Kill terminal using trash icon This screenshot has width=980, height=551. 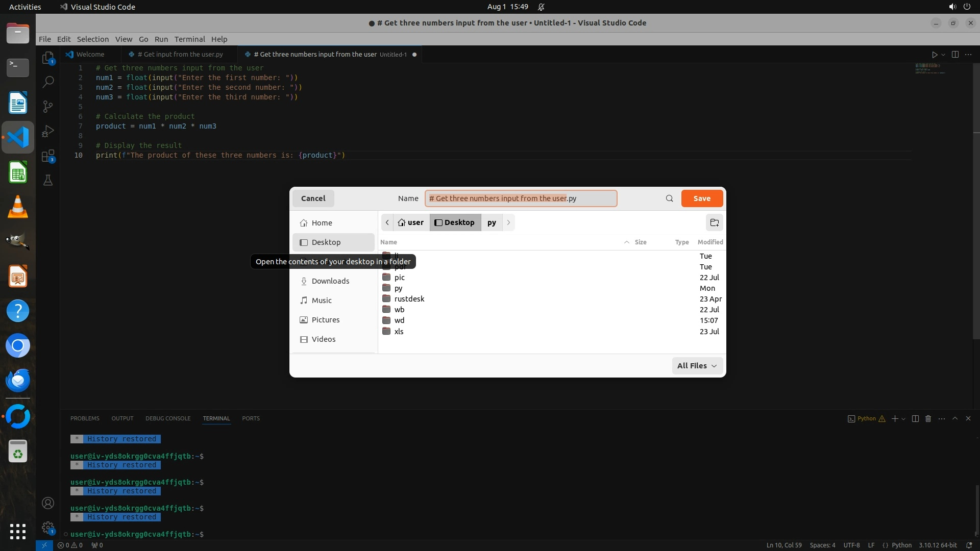(x=928, y=418)
